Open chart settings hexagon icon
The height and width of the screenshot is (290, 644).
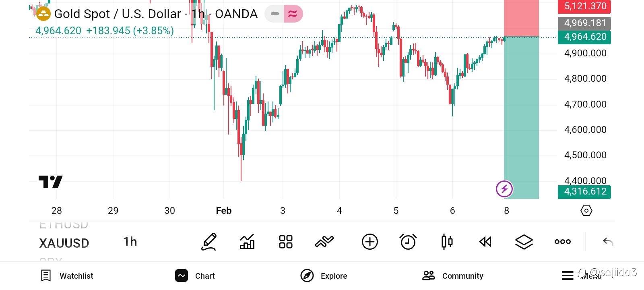(586, 211)
